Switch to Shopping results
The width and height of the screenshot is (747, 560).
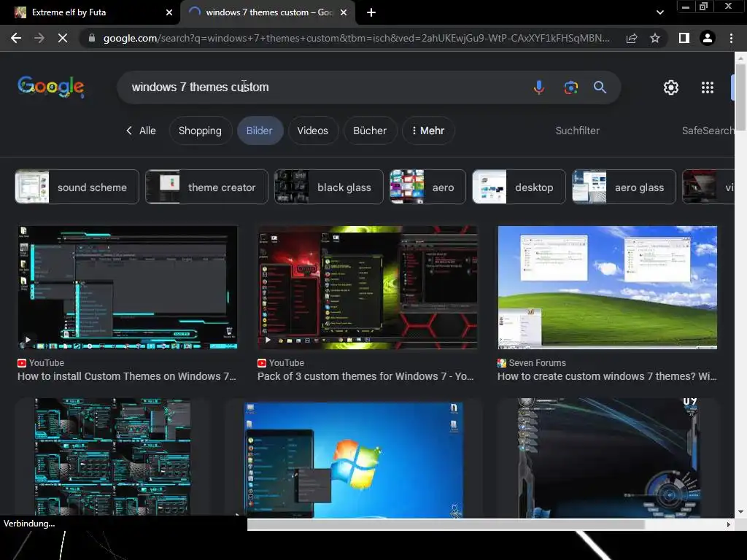pos(200,131)
